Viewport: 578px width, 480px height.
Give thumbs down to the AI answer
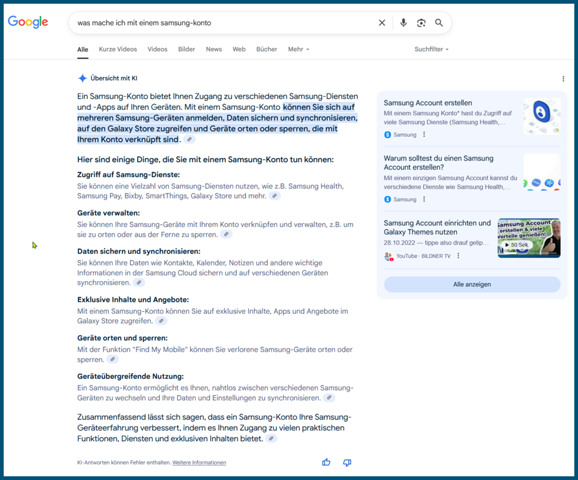pyautogui.click(x=347, y=462)
